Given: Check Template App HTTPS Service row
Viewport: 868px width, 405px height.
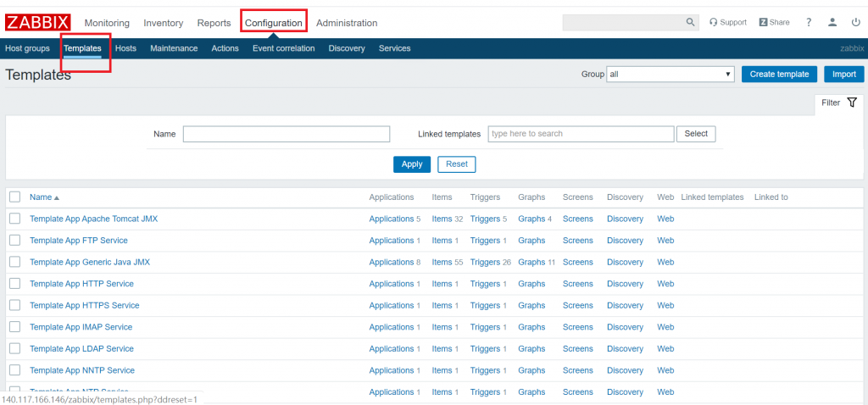Looking at the screenshot, I should tap(15, 305).
